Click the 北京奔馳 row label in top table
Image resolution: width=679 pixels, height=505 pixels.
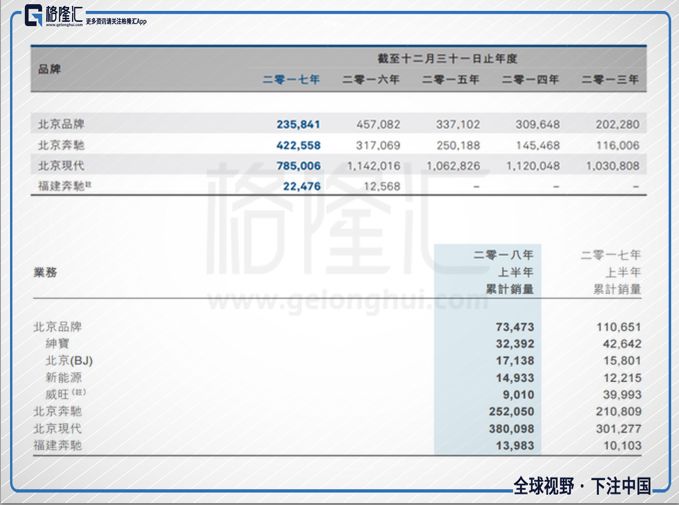(x=61, y=145)
